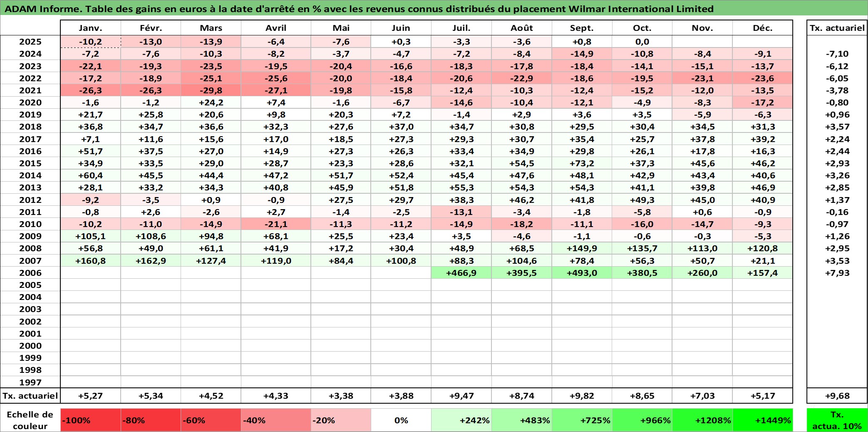The height and width of the screenshot is (432, 868).
Task: Select the -22,1 cell for January 2023
Action: pyautogui.click(x=91, y=66)
